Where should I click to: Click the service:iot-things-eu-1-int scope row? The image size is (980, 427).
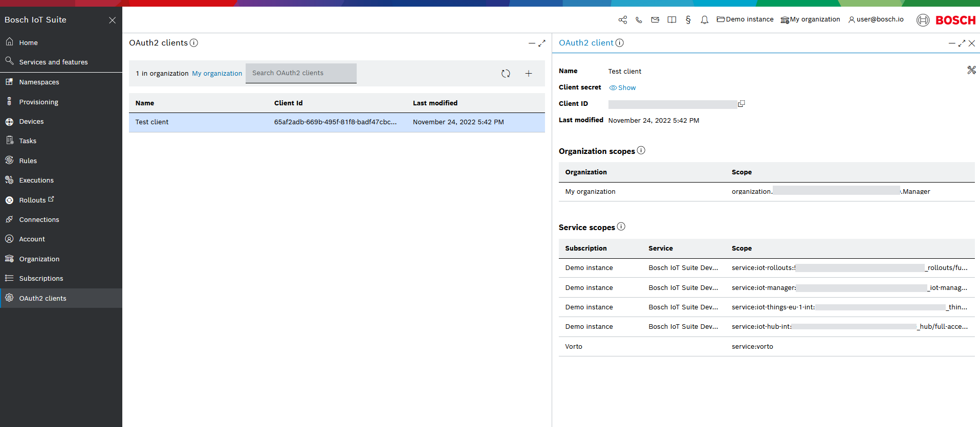coord(767,307)
